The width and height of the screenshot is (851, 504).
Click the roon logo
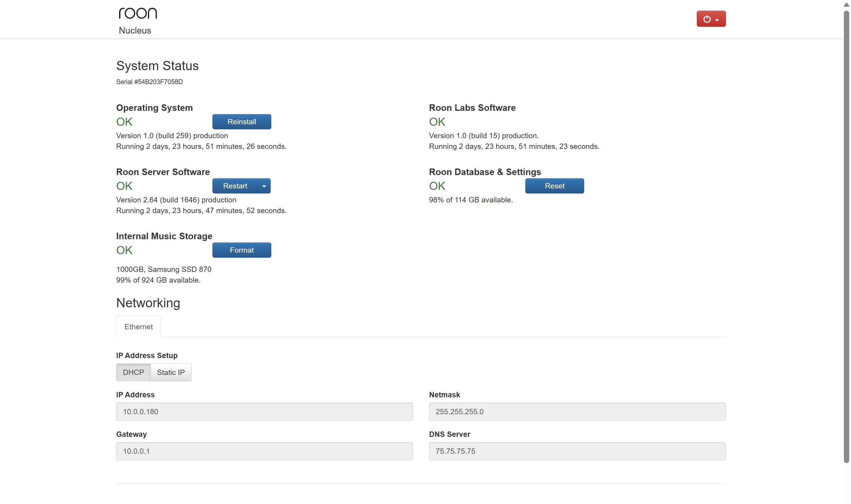point(138,13)
